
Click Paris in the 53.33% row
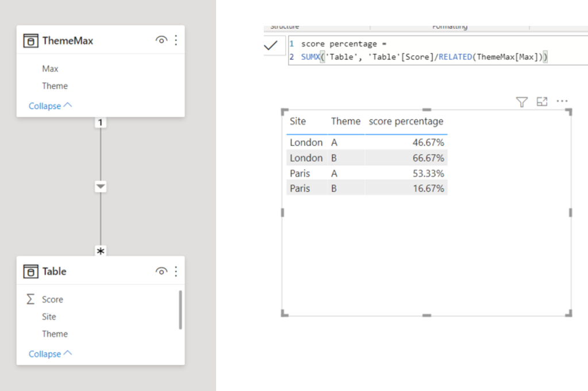tap(300, 173)
